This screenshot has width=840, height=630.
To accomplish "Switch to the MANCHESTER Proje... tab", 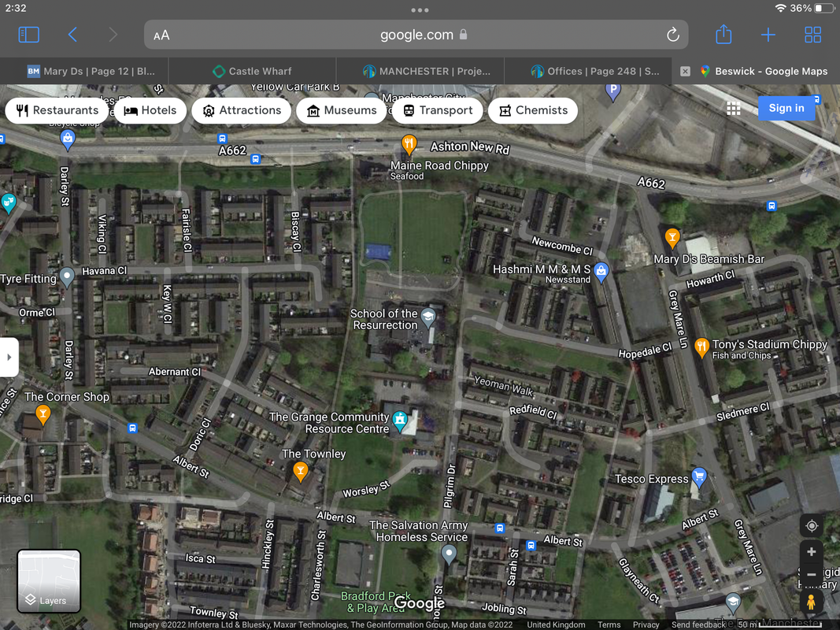I will 427,71.
